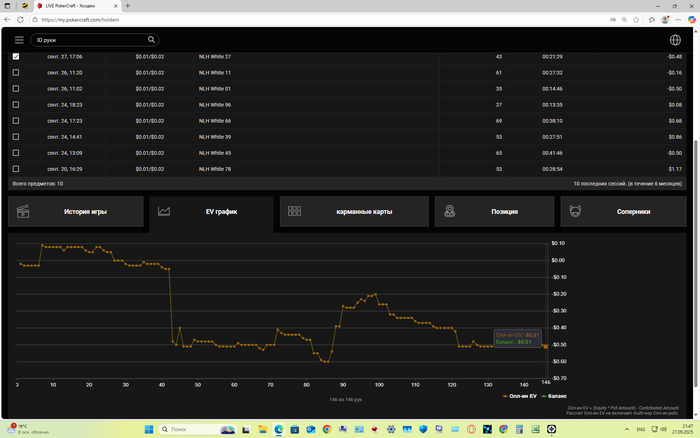The height and width of the screenshot is (438, 700).
Task: Click the $1.17 result in last row
Action: pyautogui.click(x=675, y=169)
